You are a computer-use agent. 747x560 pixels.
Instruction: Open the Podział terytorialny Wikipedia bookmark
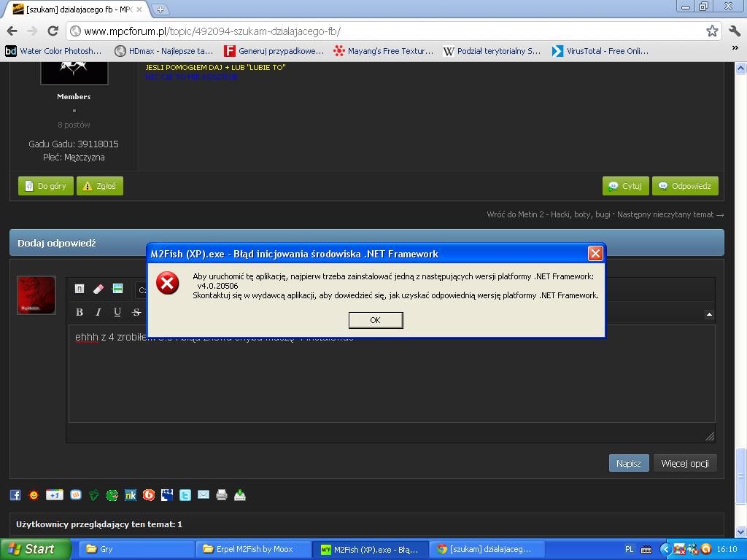point(492,51)
